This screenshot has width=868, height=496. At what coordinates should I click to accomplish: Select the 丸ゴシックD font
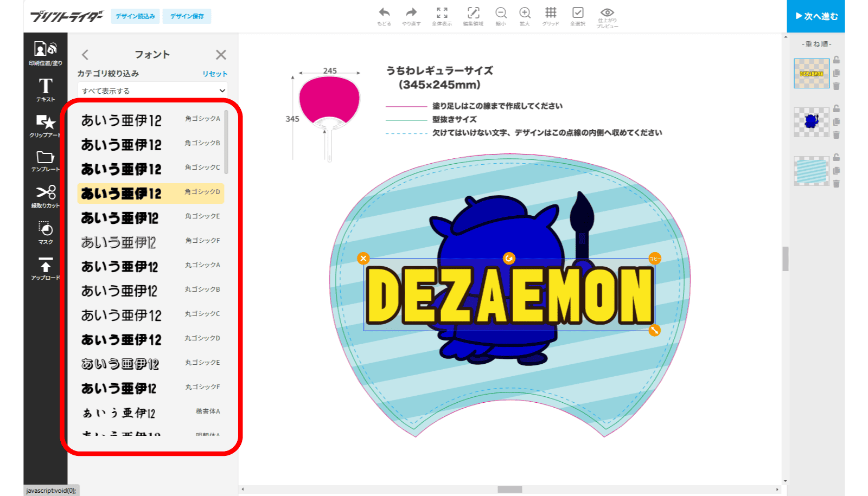click(151, 339)
